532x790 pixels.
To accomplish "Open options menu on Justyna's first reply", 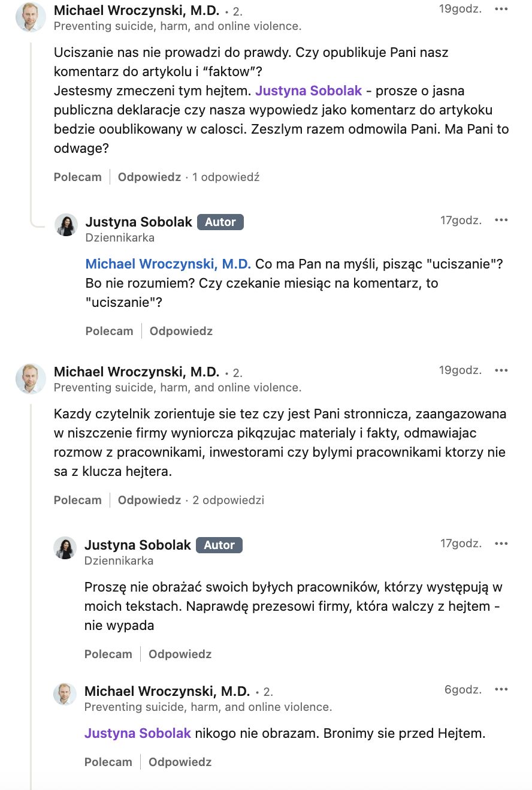I will click(x=501, y=220).
